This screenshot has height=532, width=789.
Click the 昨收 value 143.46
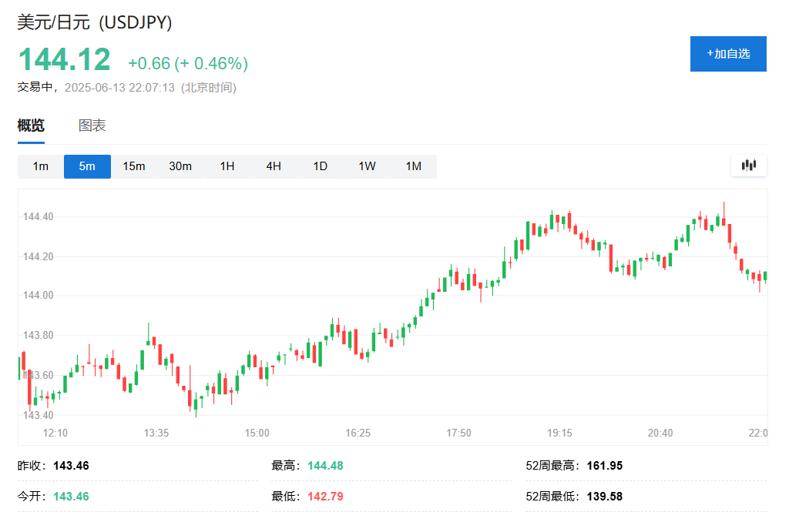point(71,466)
